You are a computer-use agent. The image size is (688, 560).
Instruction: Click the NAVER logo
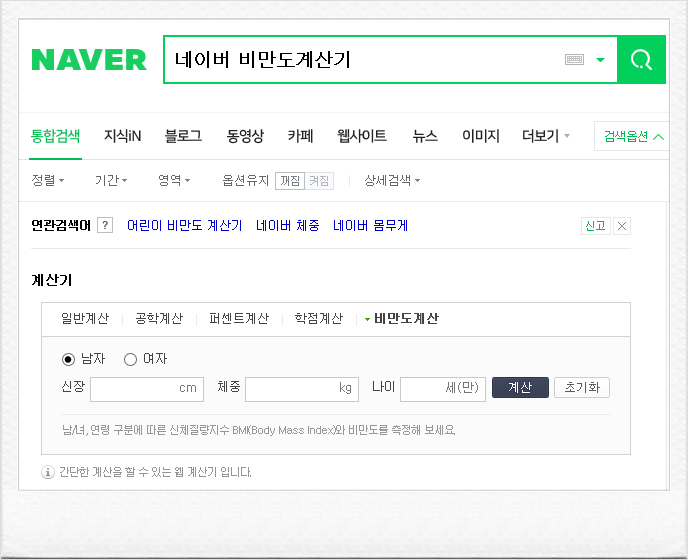point(89,60)
